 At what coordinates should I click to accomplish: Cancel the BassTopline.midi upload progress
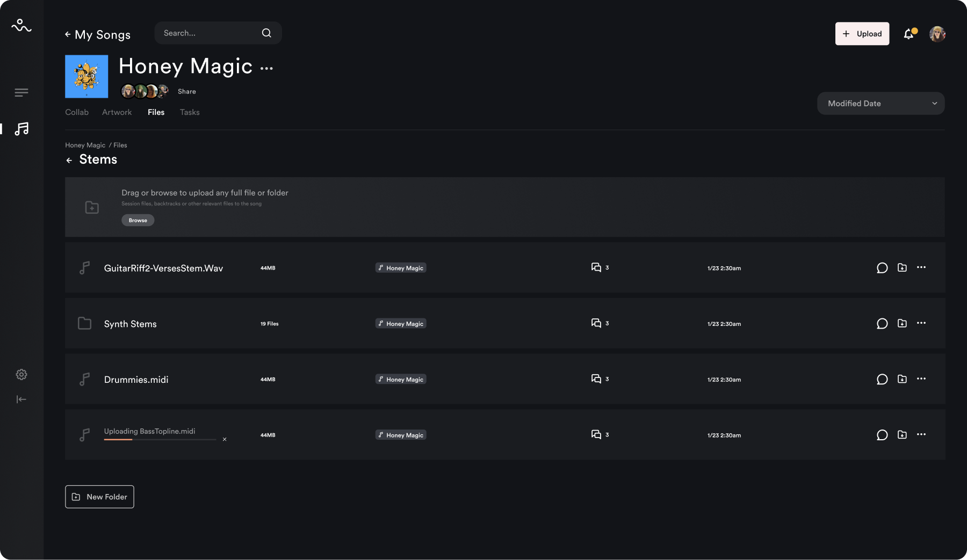point(225,439)
